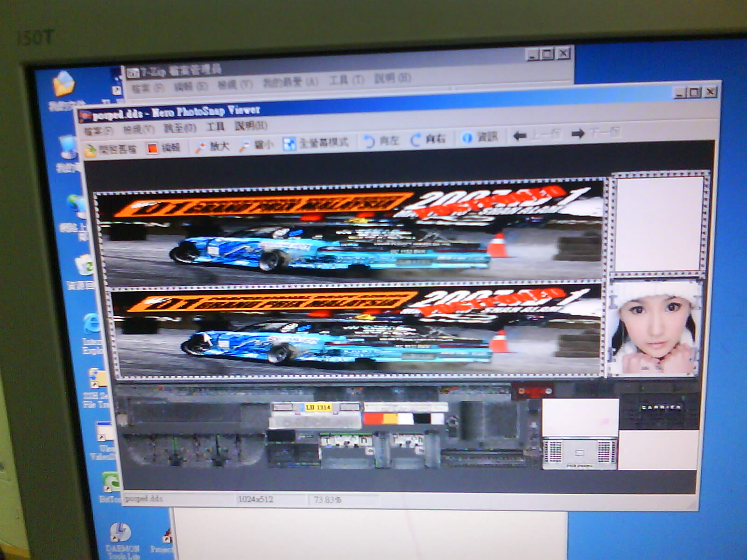Image resolution: width=747 pixels, height=560 pixels.
Task: Select the SSH Secure File Transfer shortcut
Action: click(98, 379)
